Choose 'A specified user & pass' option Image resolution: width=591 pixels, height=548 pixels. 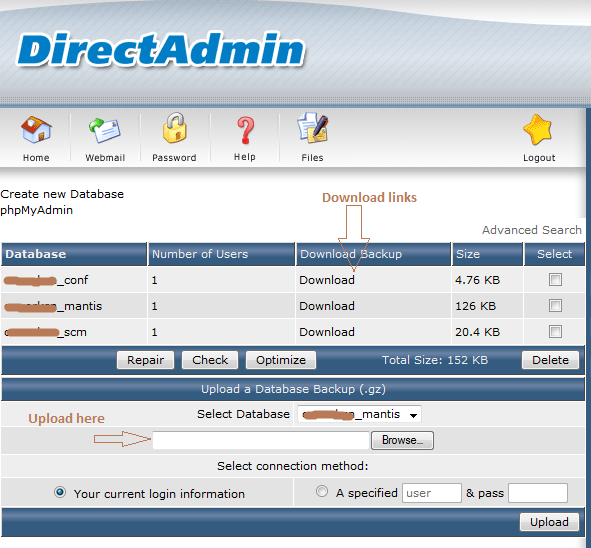coord(322,491)
